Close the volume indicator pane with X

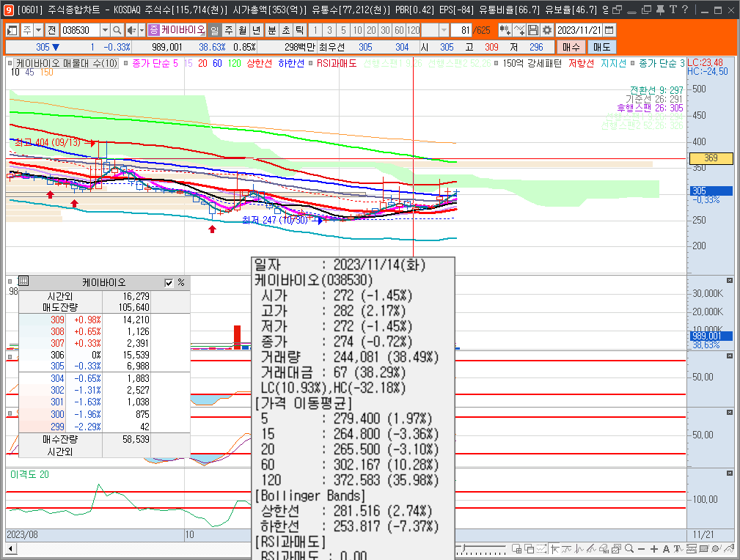pyautogui.click(x=730, y=280)
